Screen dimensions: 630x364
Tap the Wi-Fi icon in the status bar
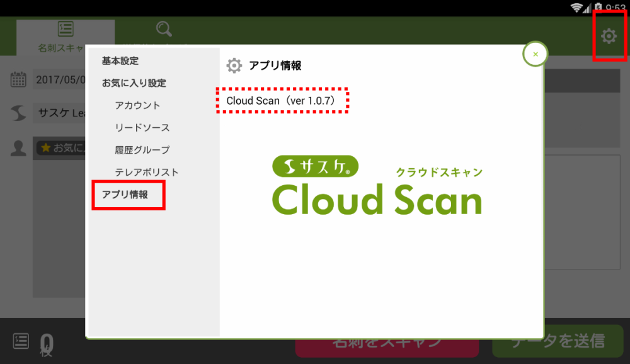(x=576, y=8)
